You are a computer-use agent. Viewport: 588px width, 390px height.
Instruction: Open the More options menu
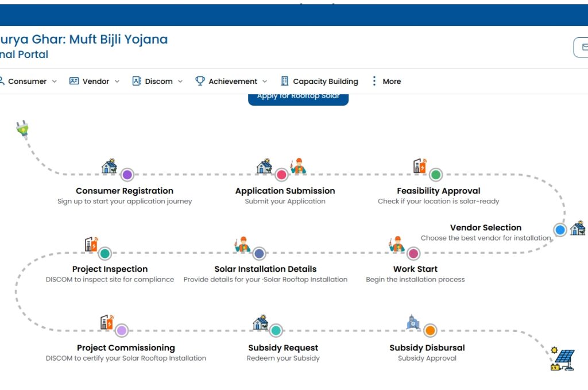pyautogui.click(x=386, y=82)
